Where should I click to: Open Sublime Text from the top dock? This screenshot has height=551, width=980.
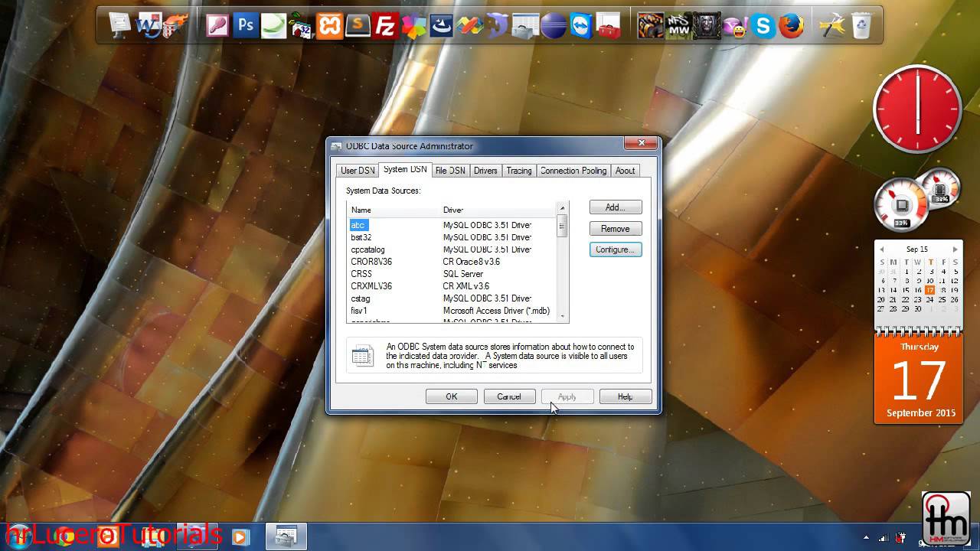[x=358, y=26]
